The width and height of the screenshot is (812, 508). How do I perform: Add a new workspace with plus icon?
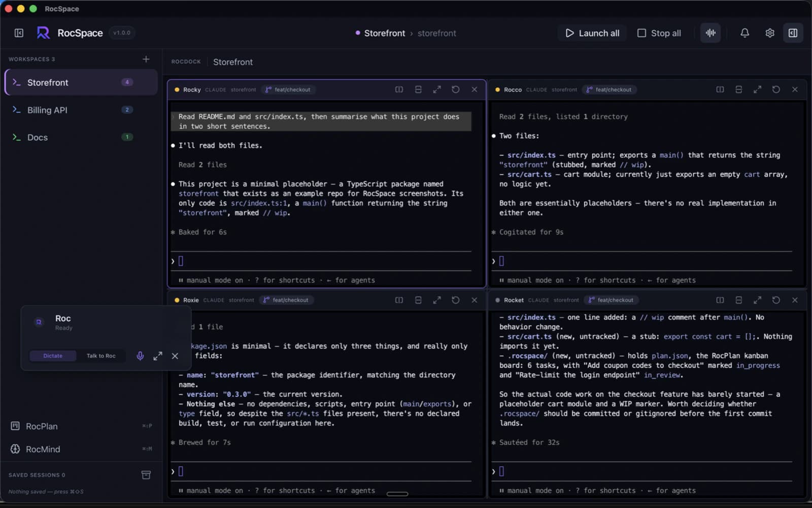pos(146,59)
